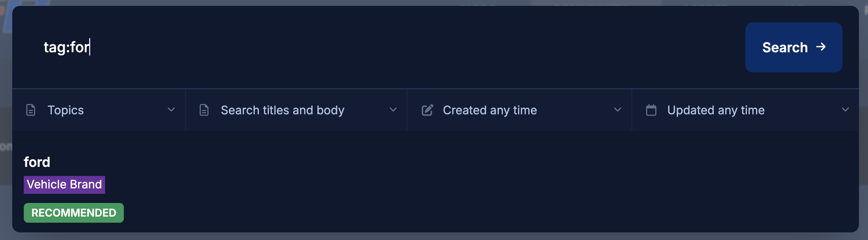Expand the Created any time chevron

[x=617, y=110]
